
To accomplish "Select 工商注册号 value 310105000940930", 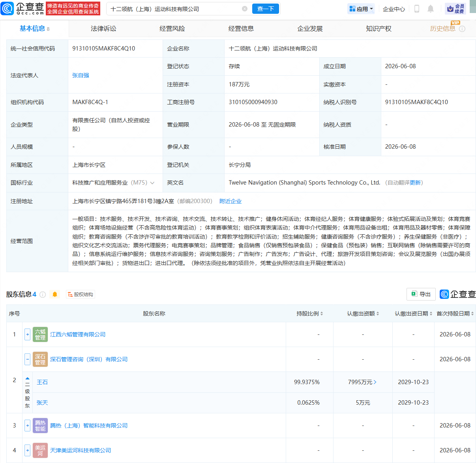I will pos(253,102).
